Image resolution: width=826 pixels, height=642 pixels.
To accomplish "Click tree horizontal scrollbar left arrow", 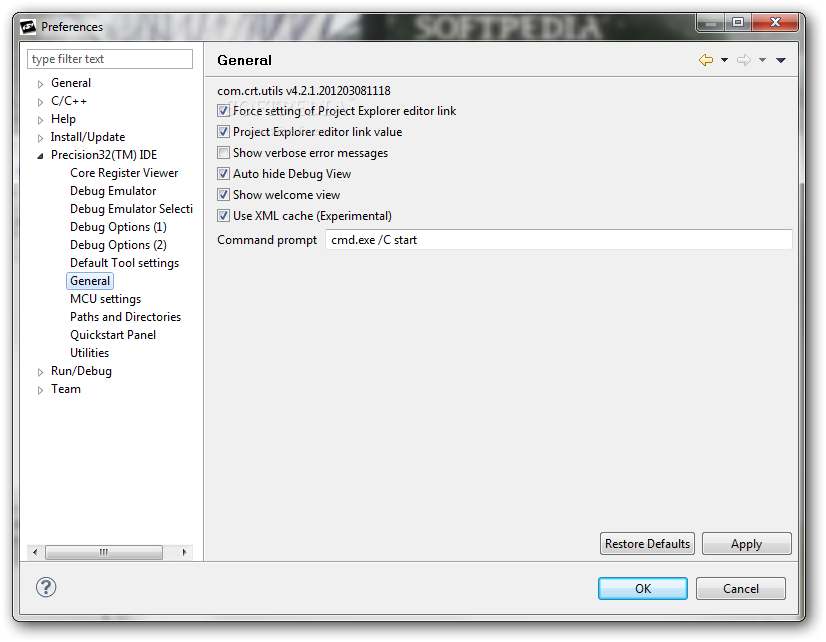I will (x=35, y=552).
